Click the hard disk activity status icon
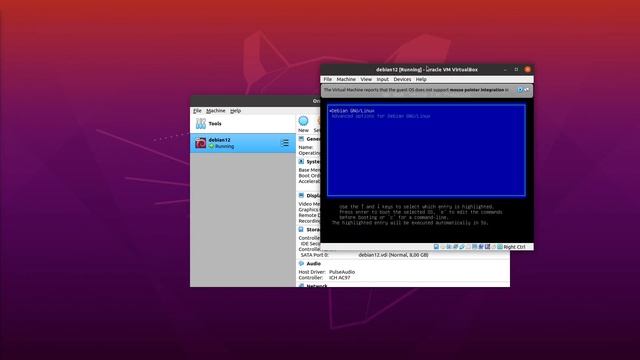The width and height of the screenshot is (640, 360). [436, 247]
